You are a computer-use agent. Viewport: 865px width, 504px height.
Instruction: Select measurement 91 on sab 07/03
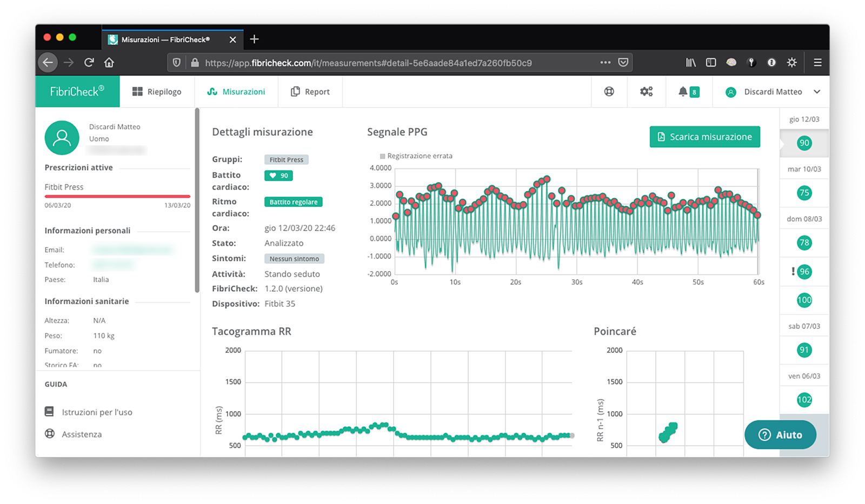tap(804, 350)
